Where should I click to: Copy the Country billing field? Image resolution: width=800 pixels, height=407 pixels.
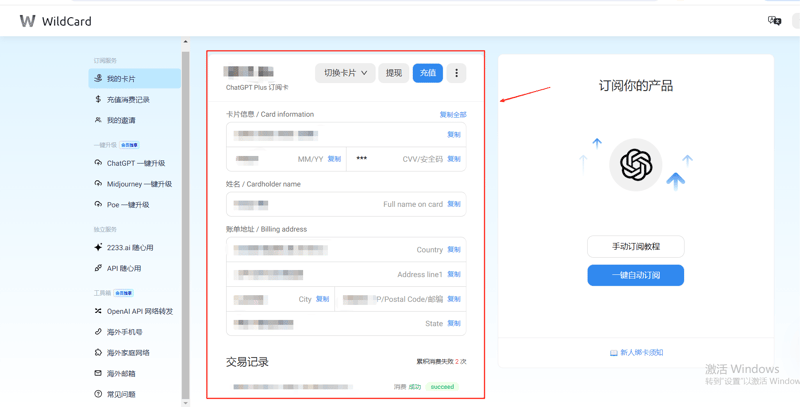(x=454, y=249)
